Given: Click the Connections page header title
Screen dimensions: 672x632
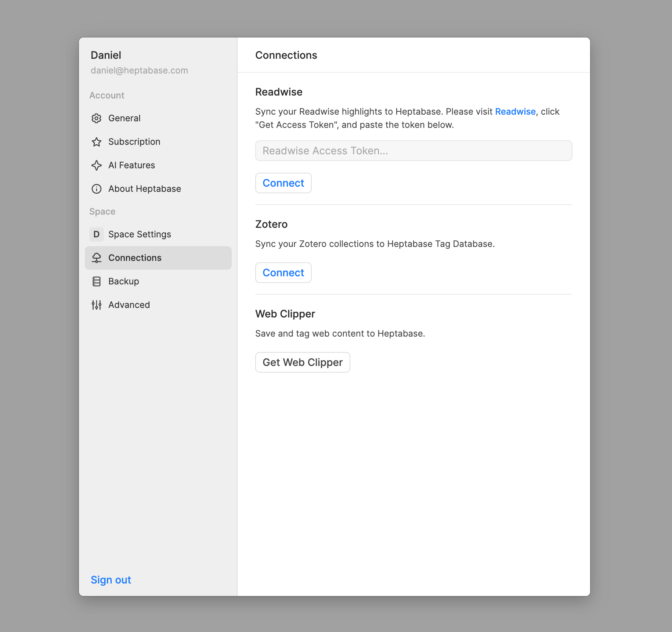Looking at the screenshot, I should point(286,55).
